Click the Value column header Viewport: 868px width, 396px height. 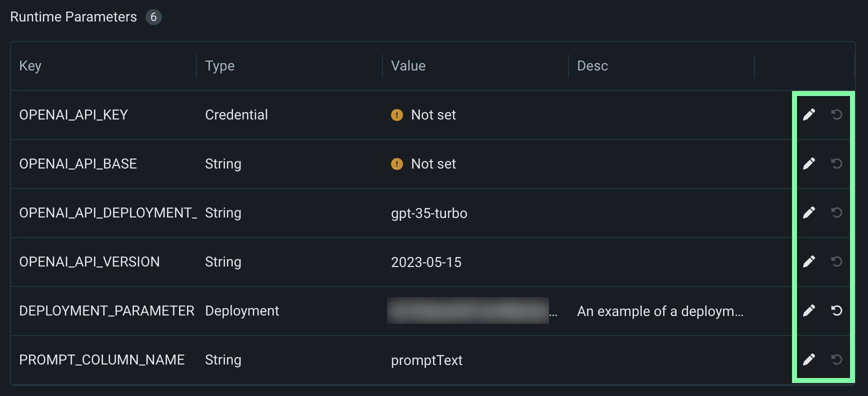click(408, 66)
